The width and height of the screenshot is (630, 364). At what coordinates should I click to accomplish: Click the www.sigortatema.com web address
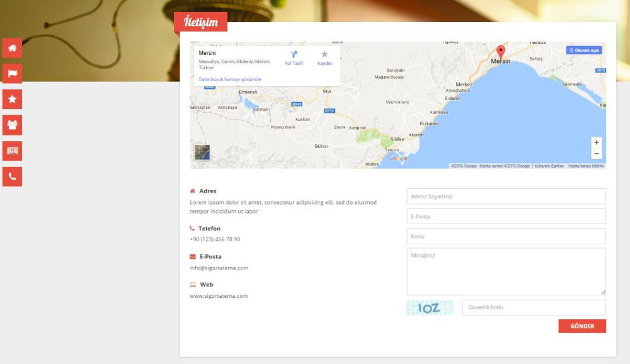(x=219, y=296)
